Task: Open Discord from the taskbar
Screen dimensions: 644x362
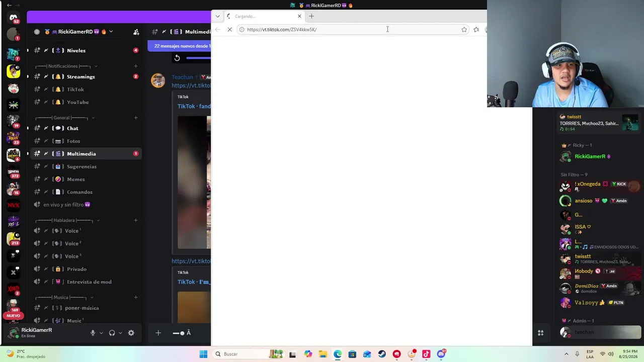Action: pos(441,354)
